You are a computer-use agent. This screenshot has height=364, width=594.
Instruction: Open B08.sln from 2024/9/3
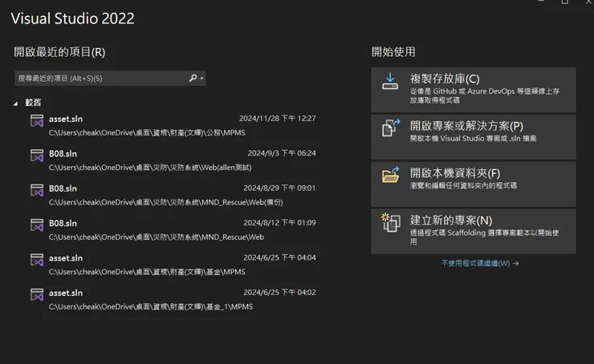(173, 160)
